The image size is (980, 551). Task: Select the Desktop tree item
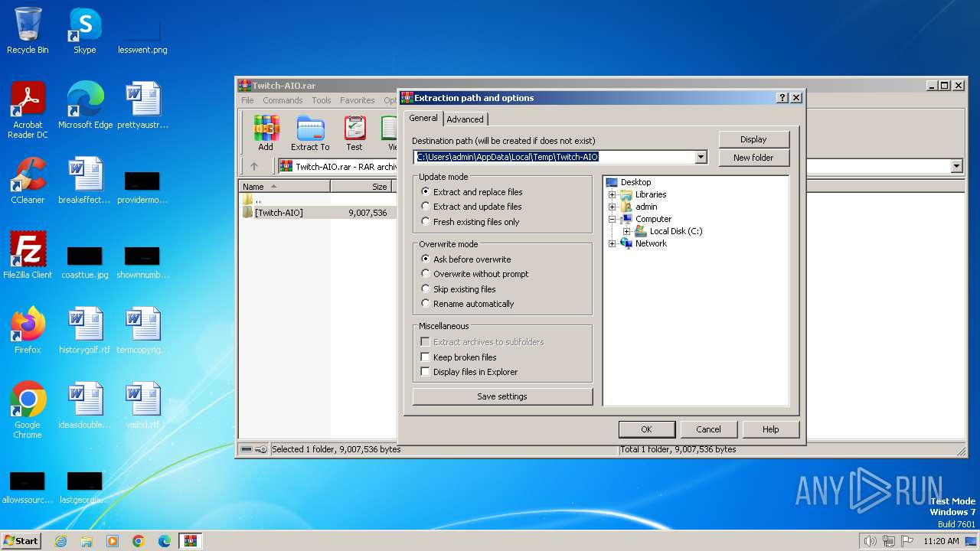pos(635,182)
